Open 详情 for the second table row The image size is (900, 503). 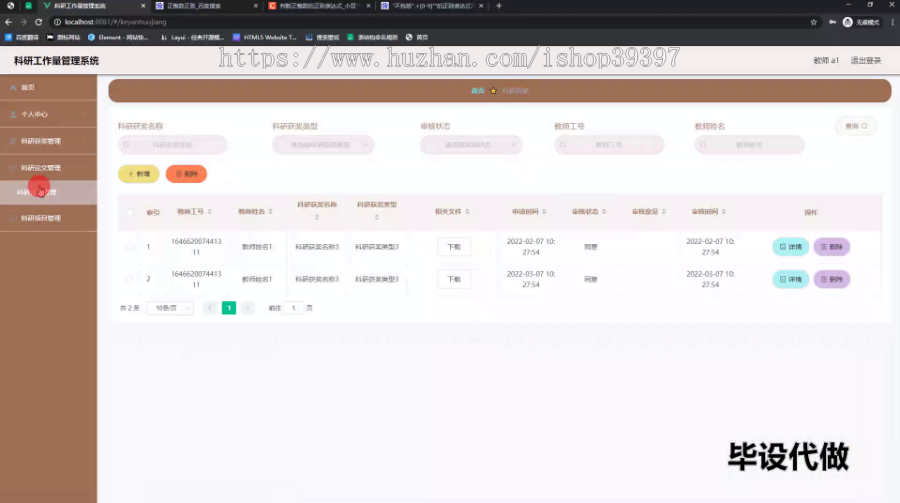coord(790,279)
